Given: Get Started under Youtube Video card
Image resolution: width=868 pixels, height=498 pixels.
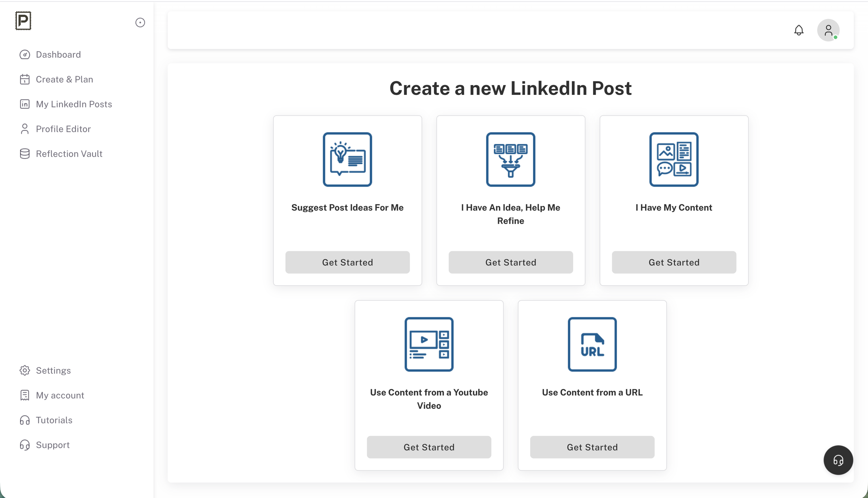Looking at the screenshot, I should point(429,447).
